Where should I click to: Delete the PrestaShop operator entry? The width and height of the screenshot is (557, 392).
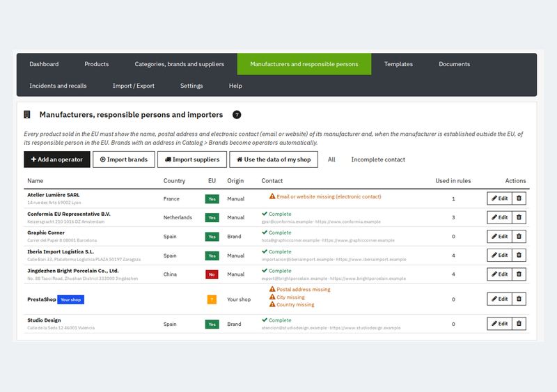pyautogui.click(x=519, y=299)
